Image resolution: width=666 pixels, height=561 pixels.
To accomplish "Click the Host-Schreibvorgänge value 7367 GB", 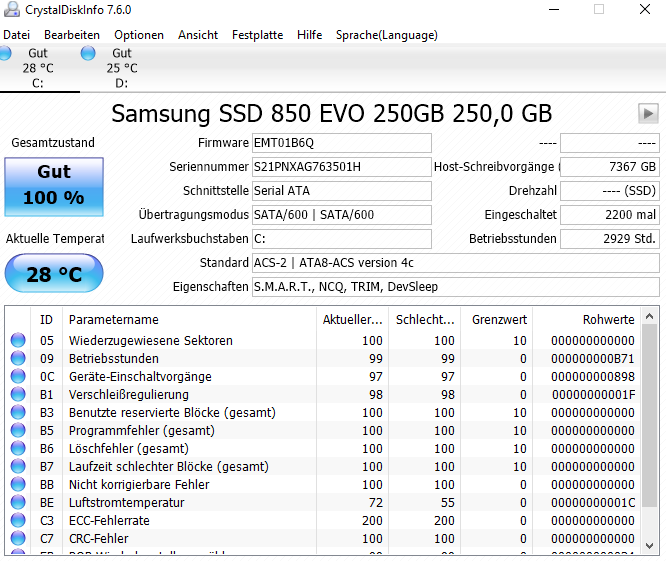I will (x=610, y=167).
